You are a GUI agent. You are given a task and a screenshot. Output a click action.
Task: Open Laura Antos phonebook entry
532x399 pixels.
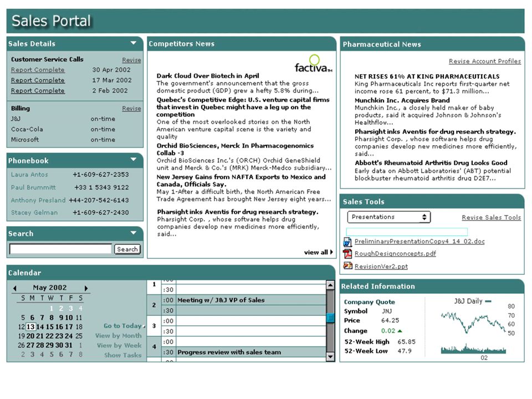coord(29,175)
